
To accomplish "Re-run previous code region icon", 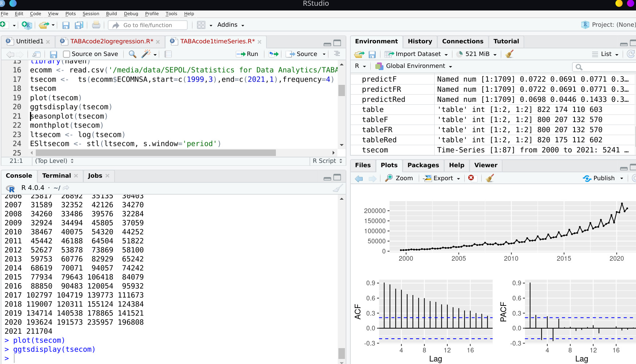I will coord(274,54).
